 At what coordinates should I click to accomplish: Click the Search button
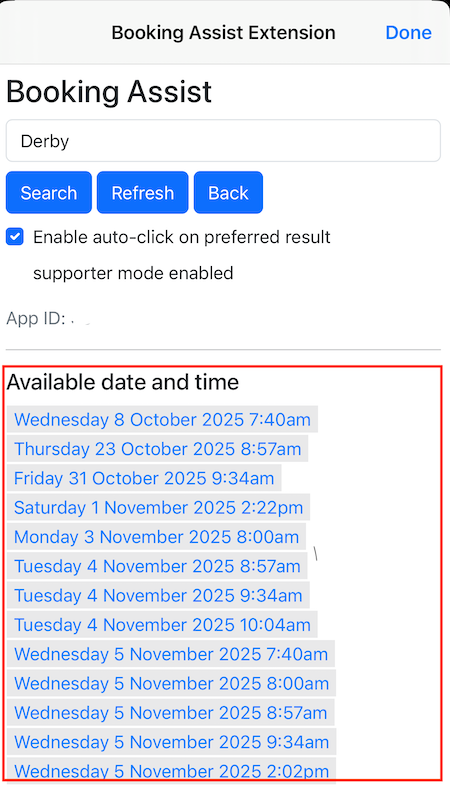(49, 193)
